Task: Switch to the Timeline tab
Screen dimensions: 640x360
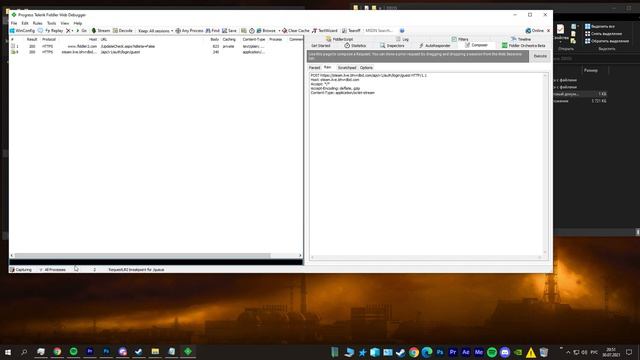Action: point(521,39)
